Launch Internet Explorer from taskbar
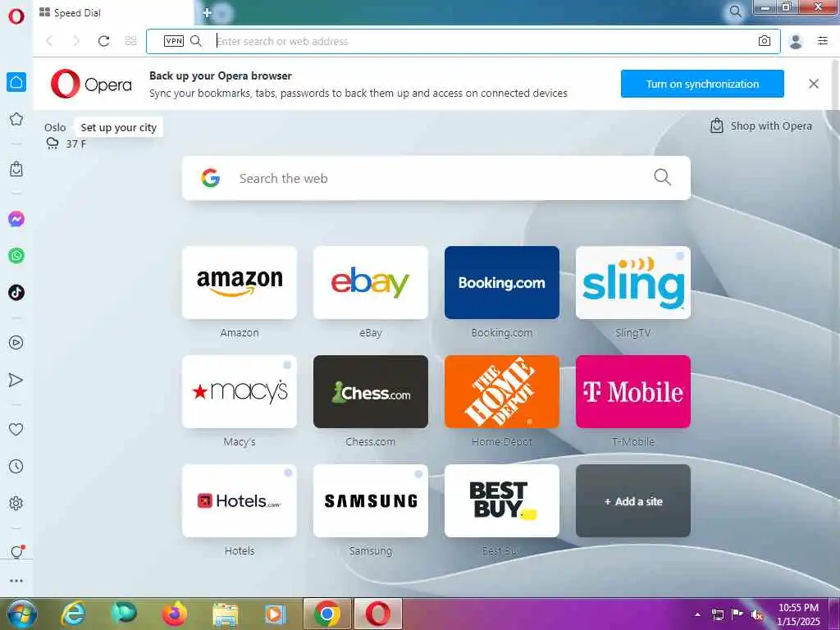The height and width of the screenshot is (630, 840). [x=73, y=614]
